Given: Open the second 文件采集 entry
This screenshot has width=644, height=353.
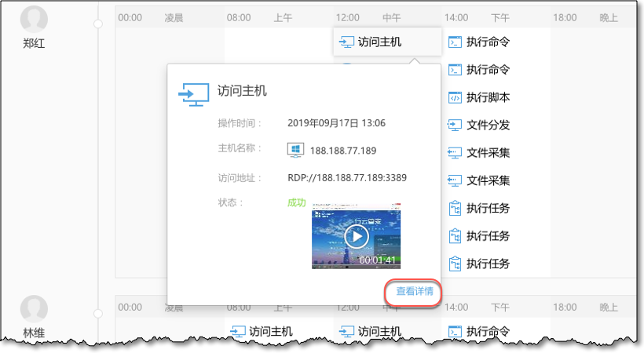Looking at the screenshot, I should [479, 180].
